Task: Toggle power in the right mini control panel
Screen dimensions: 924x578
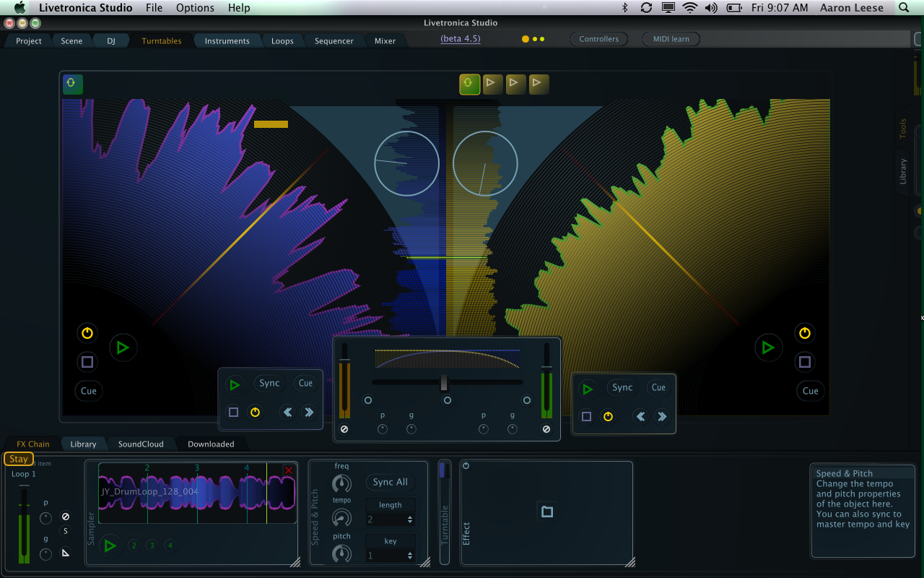Action: tap(608, 417)
